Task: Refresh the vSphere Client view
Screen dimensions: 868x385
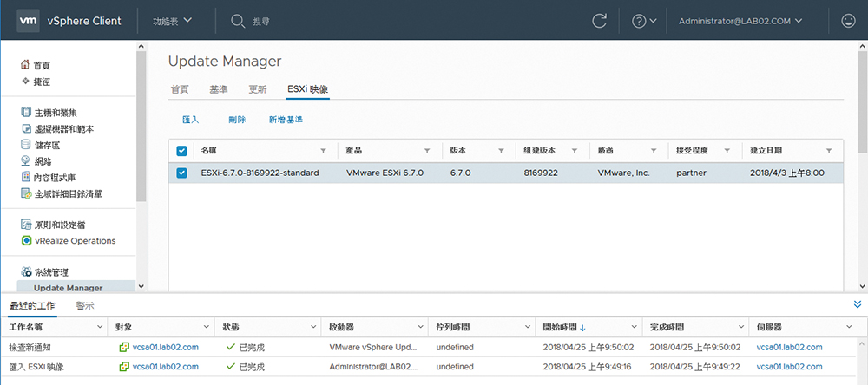Action: point(599,21)
